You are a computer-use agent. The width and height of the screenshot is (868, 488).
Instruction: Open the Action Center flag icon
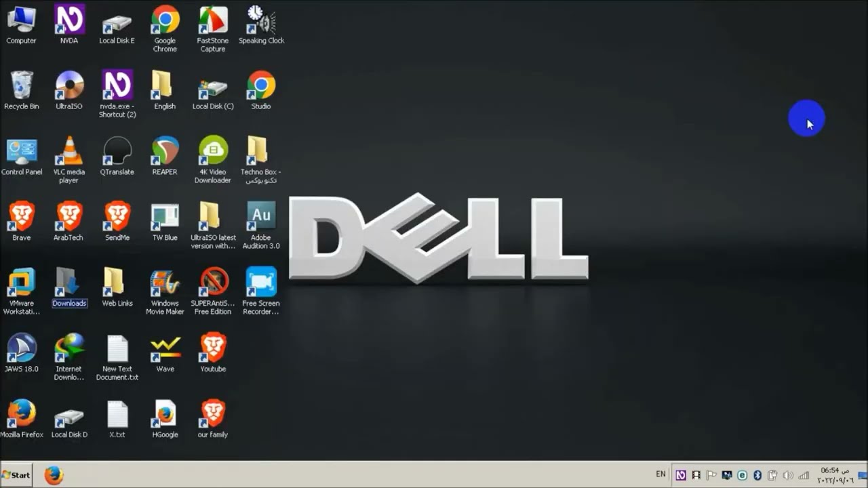pos(711,475)
